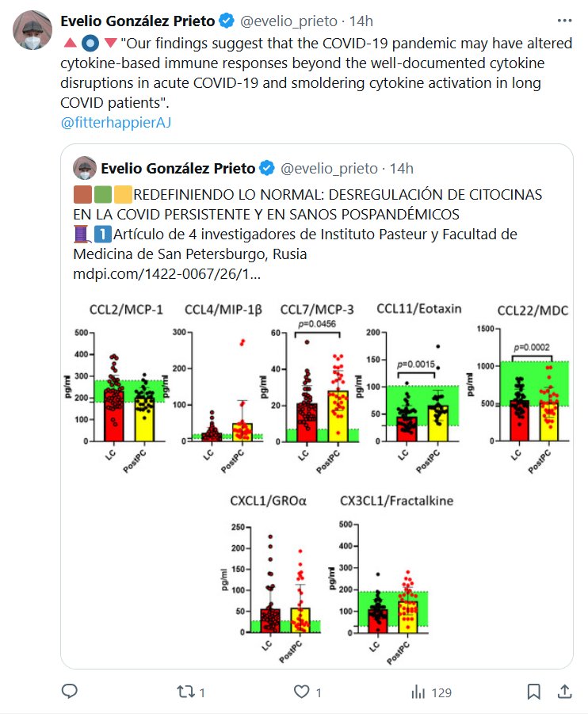588x721 pixels.
Task: Click the 14h timestamp in quoted tweet
Action: tap(403, 168)
